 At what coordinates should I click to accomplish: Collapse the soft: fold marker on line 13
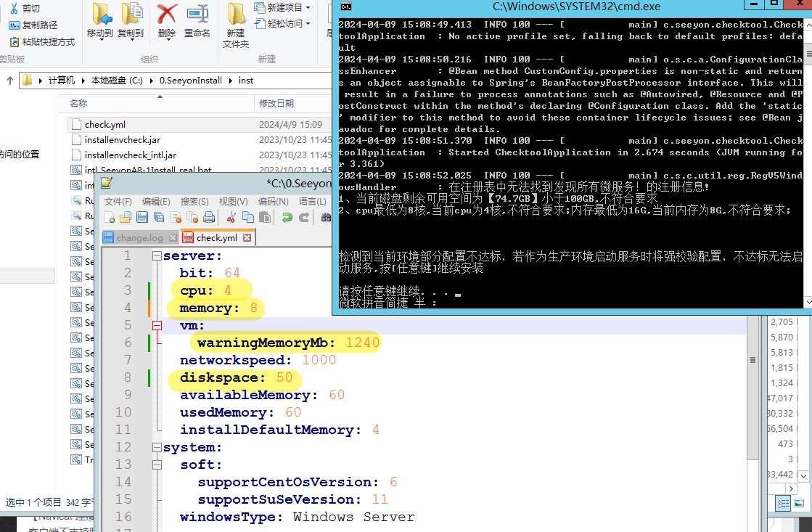pyautogui.click(x=157, y=465)
